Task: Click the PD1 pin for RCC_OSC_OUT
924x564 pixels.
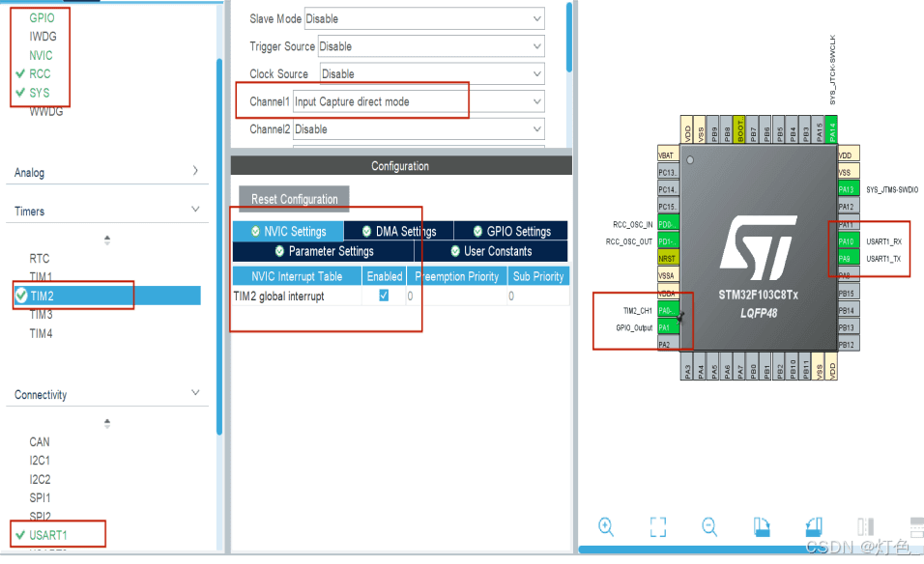Action: 668,241
